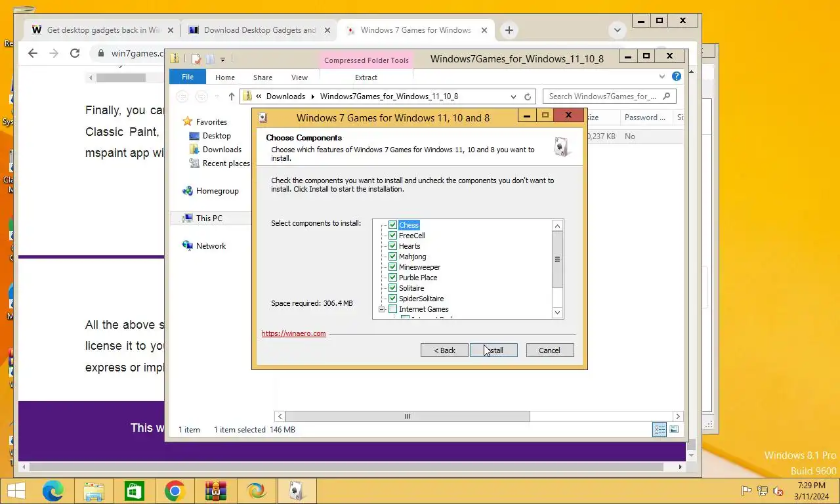
Task: Open File Explorer from the taskbar
Action: pos(94,491)
